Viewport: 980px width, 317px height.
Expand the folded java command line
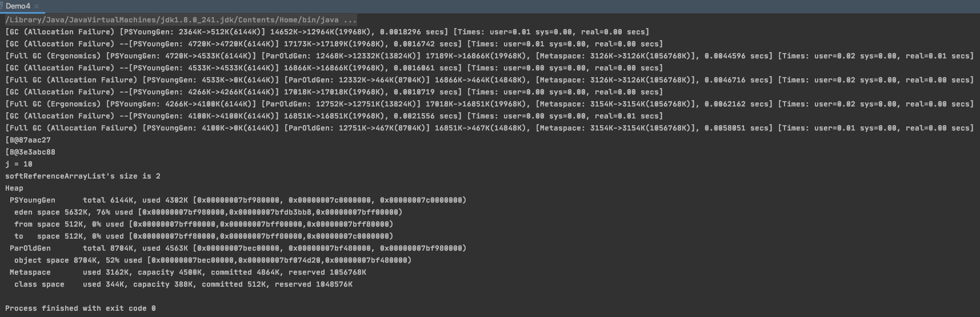(x=350, y=19)
